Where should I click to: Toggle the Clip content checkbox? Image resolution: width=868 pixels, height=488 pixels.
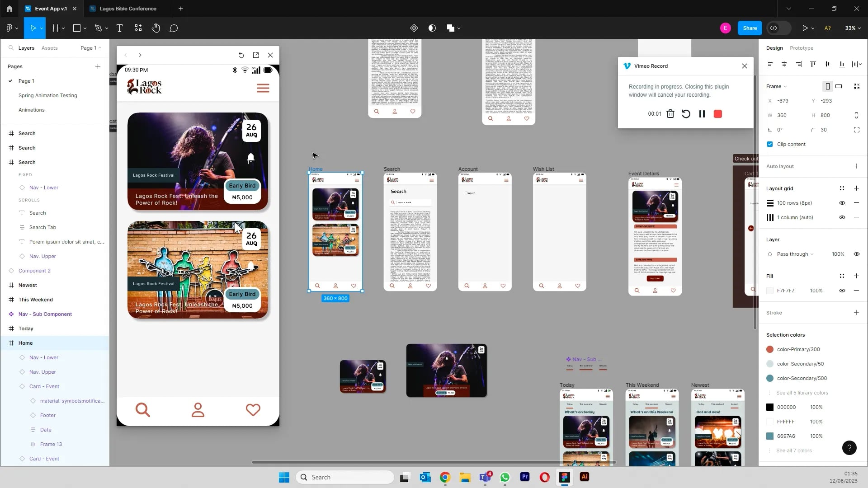770,144
